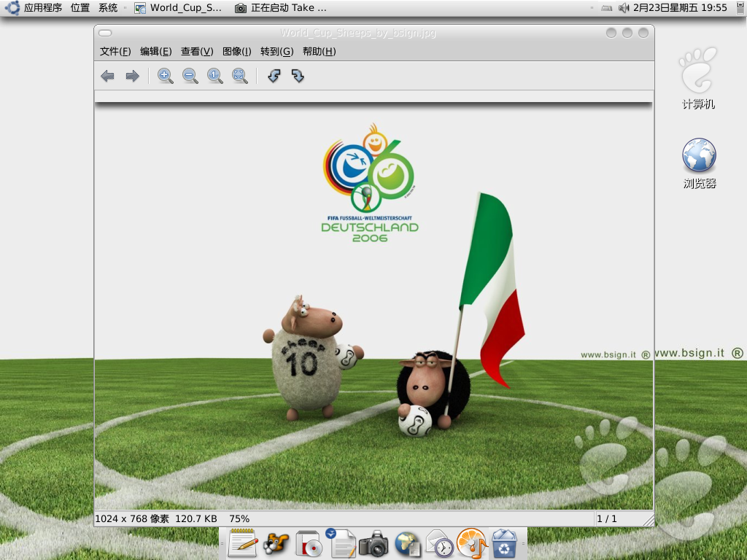Click the 75% zoom level in status bar

coord(239,518)
